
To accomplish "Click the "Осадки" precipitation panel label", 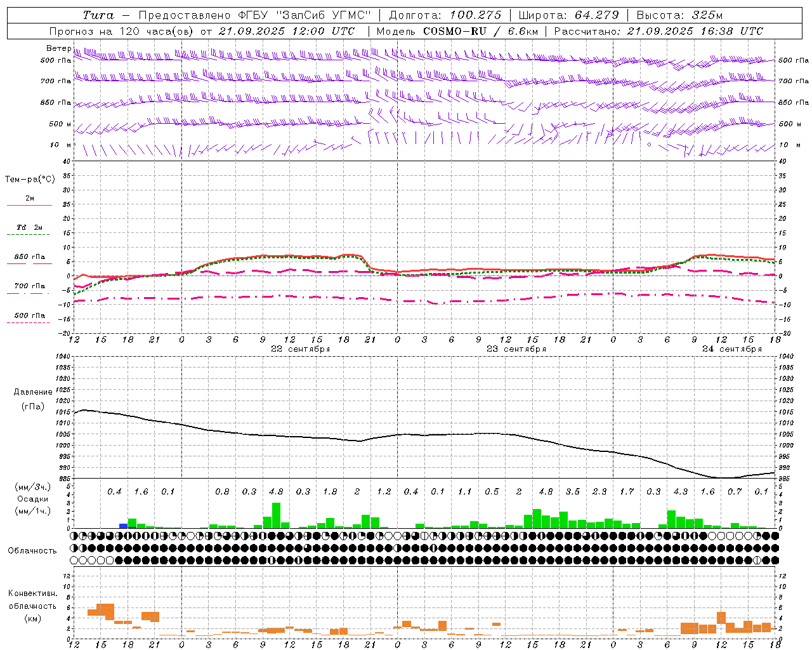I will [x=33, y=499].
